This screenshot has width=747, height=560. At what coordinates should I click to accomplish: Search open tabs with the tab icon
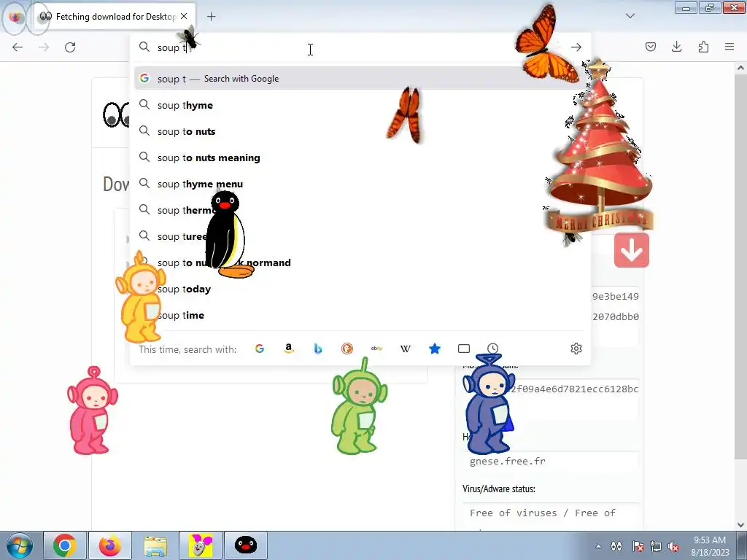pyautogui.click(x=463, y=349)
